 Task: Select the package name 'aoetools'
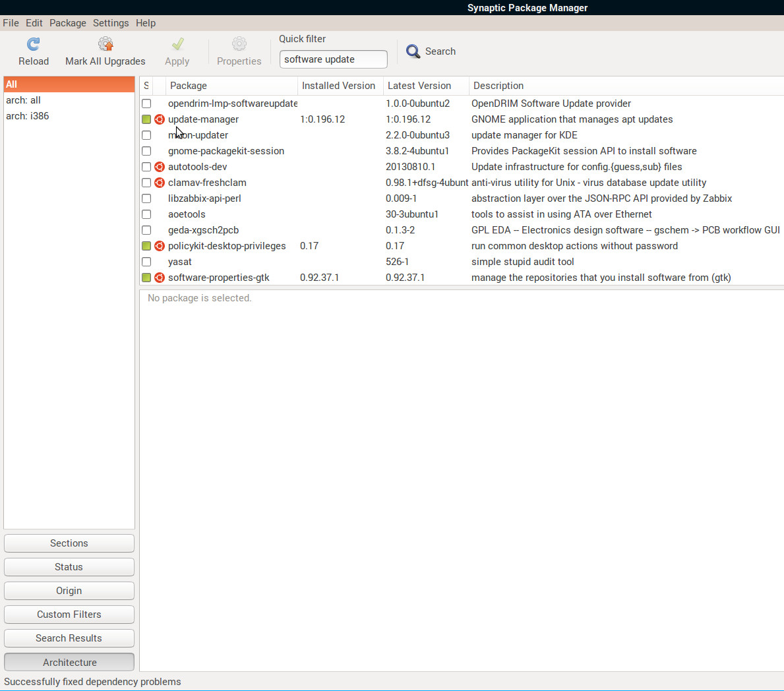187,214
